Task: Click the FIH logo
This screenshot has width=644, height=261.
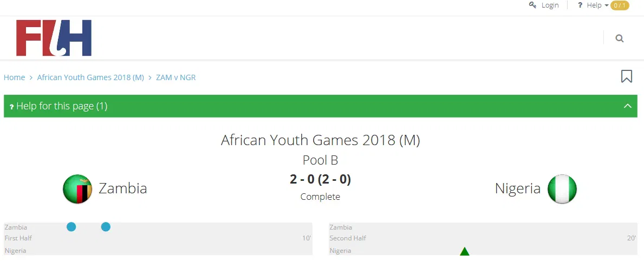Action: (x=54, y=38)
